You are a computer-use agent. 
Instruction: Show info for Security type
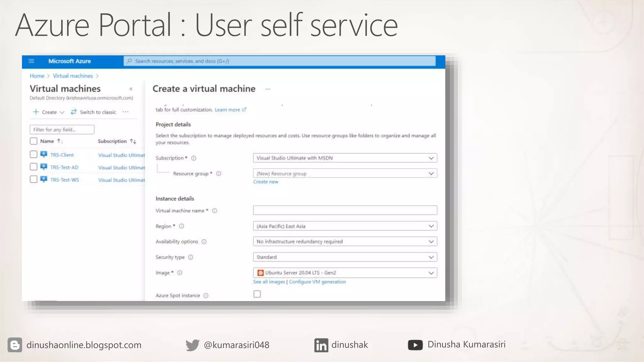[191, 257]
